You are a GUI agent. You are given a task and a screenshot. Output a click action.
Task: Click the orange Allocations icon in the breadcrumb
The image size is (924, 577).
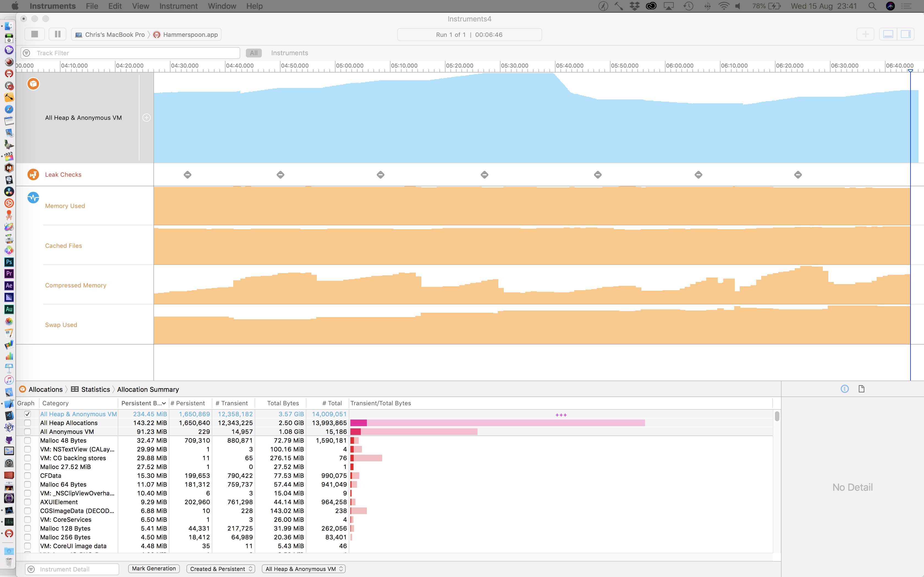[x=23, y=389]
